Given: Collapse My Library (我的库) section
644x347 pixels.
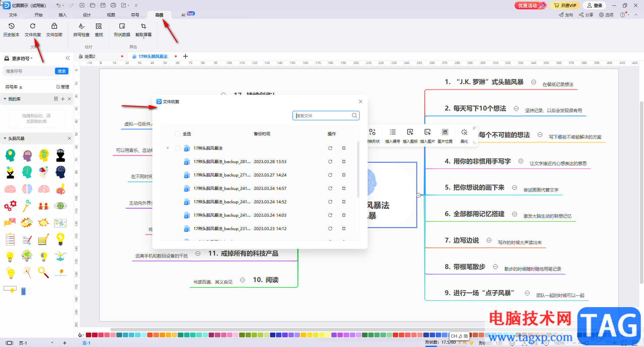Looking at the screenshot, I should tap(5, 99).
